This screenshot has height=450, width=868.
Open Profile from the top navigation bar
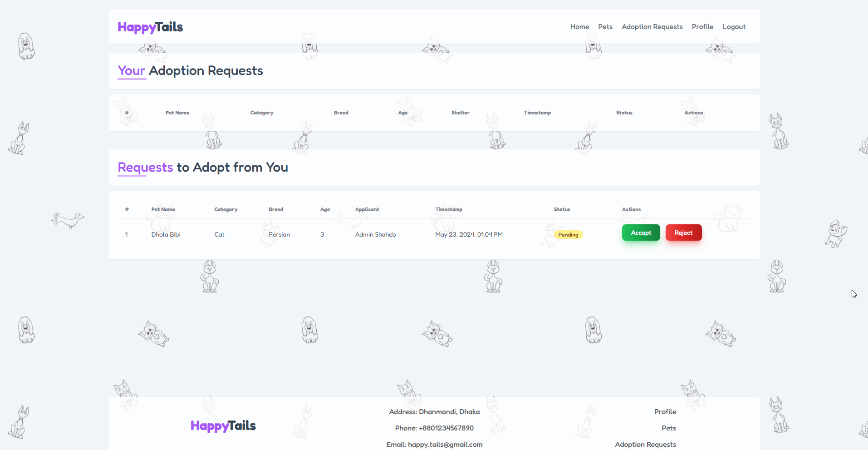point(702,27)
